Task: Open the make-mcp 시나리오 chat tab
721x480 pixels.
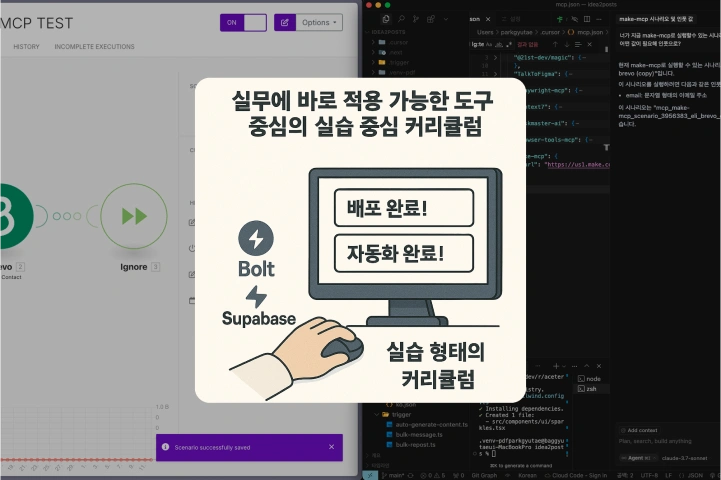Action: click(x=656, y=19)
